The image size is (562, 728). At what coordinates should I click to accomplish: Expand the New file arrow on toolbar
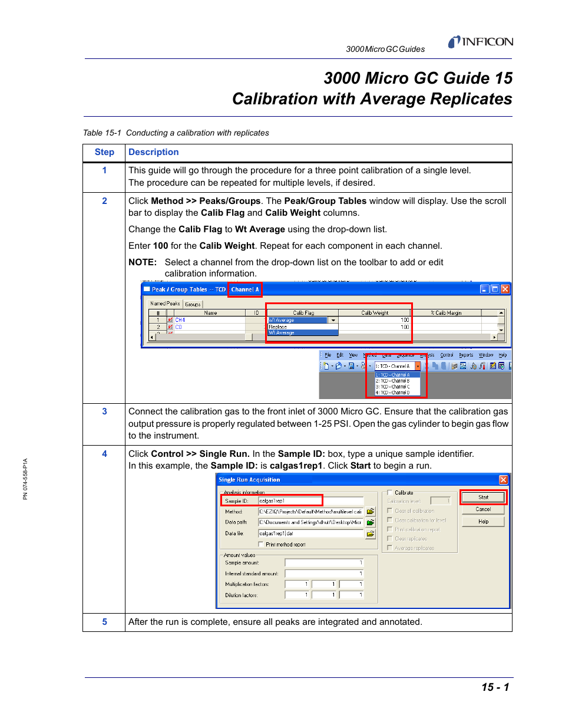pos(332,366)
